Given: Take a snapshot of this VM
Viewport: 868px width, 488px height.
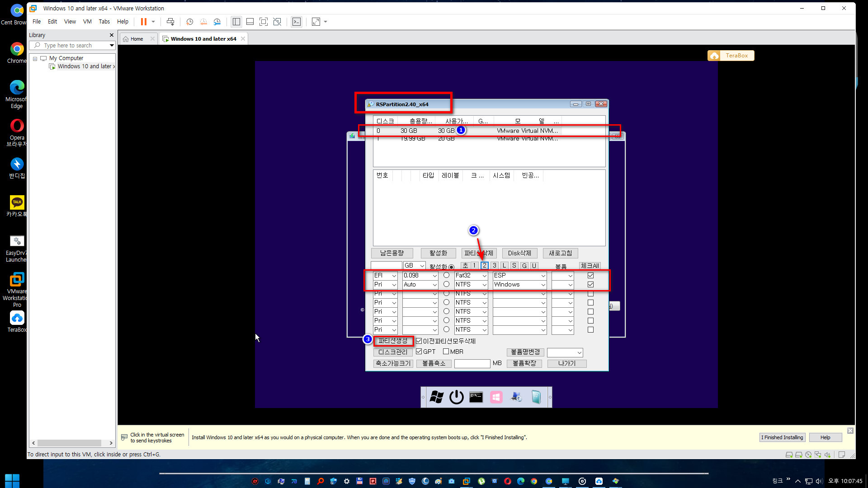Looking at the screenshot, I should coord(190,22).
